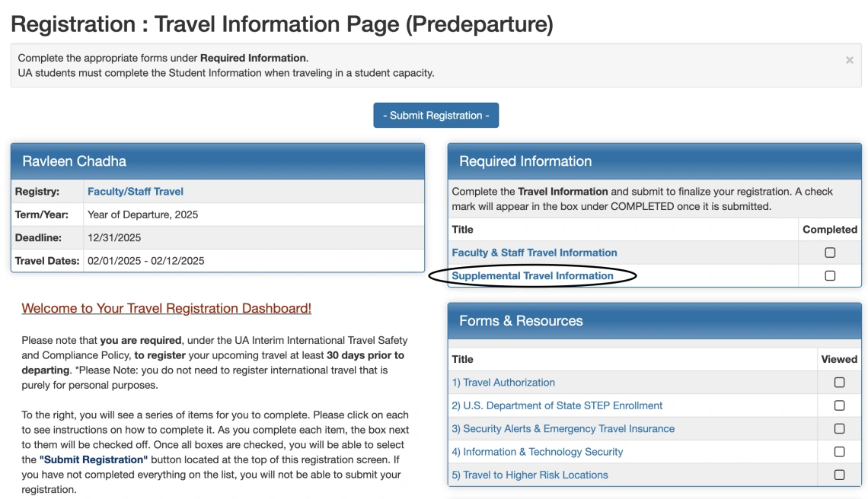Open U.S. Department of State STEP Enrollment
The image size is (868, 499).
(x=557, y=405)
